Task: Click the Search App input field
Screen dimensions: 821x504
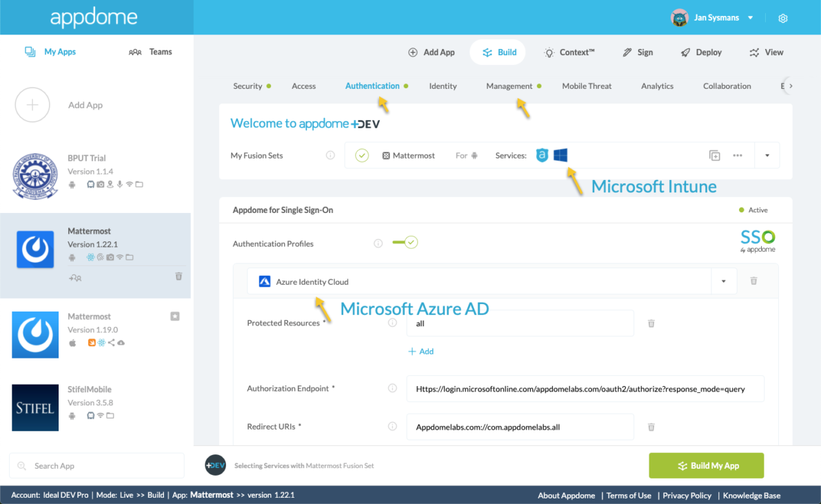Action: tap(97, 465)
